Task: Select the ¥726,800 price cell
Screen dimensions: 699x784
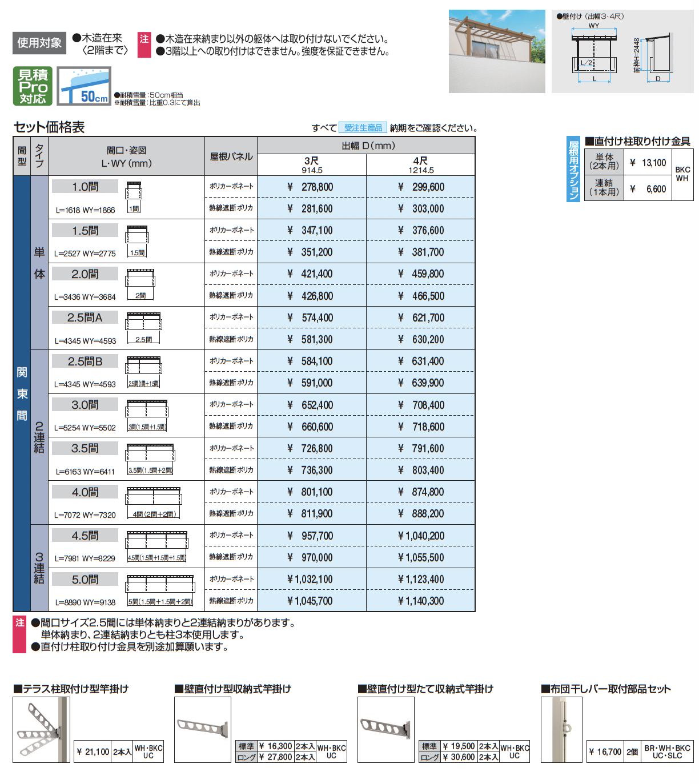Action: [x=312, y=448]
